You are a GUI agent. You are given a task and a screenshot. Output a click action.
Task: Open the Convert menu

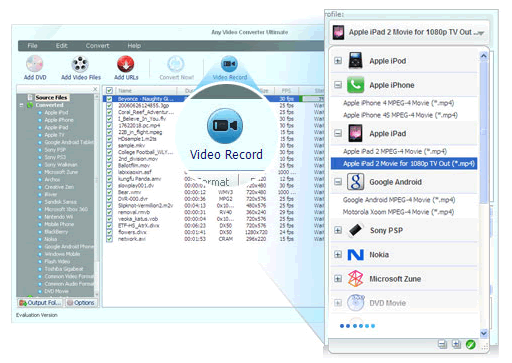coord(97,46)
